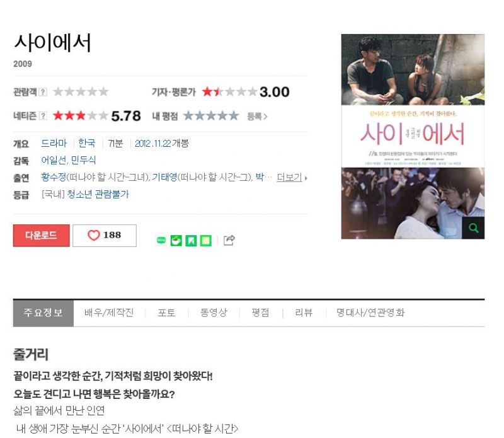Click the help icon next to 관람객
The image size is (504, 438).
coord(43,92)
